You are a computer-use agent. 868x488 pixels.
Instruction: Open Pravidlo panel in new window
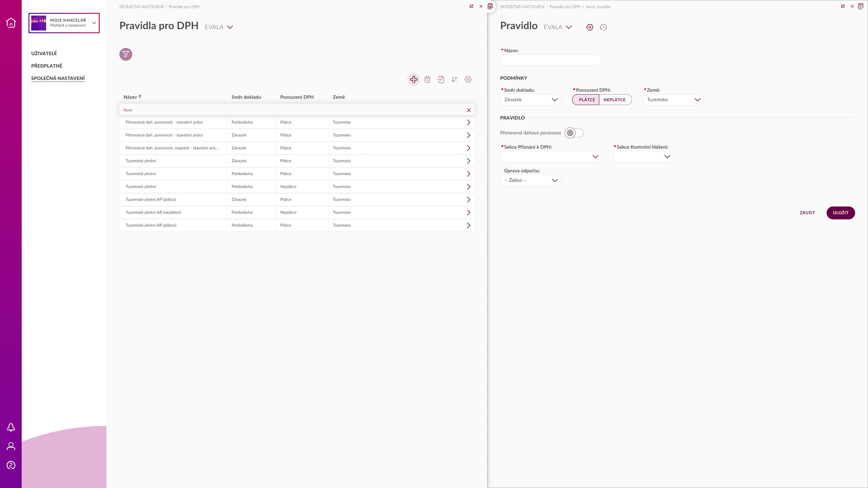[843, 6]
